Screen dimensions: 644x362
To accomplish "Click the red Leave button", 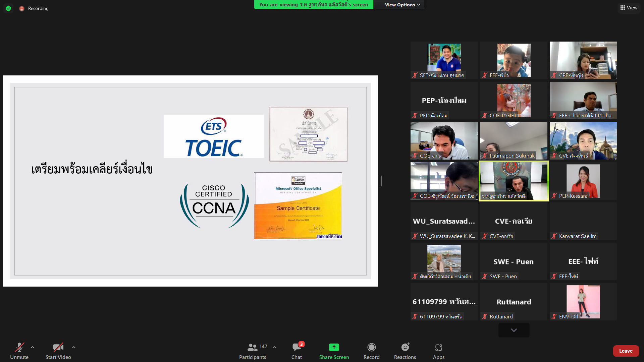I will [626, 351].
